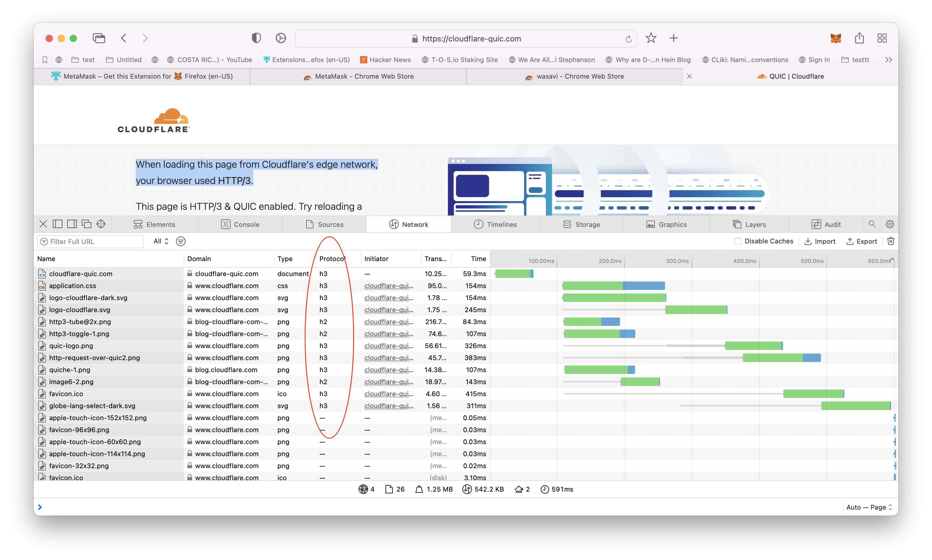This screenshot has height=560, width=932.
Task: Switch to the Sources tab
Action: click(x=325, y=224)
